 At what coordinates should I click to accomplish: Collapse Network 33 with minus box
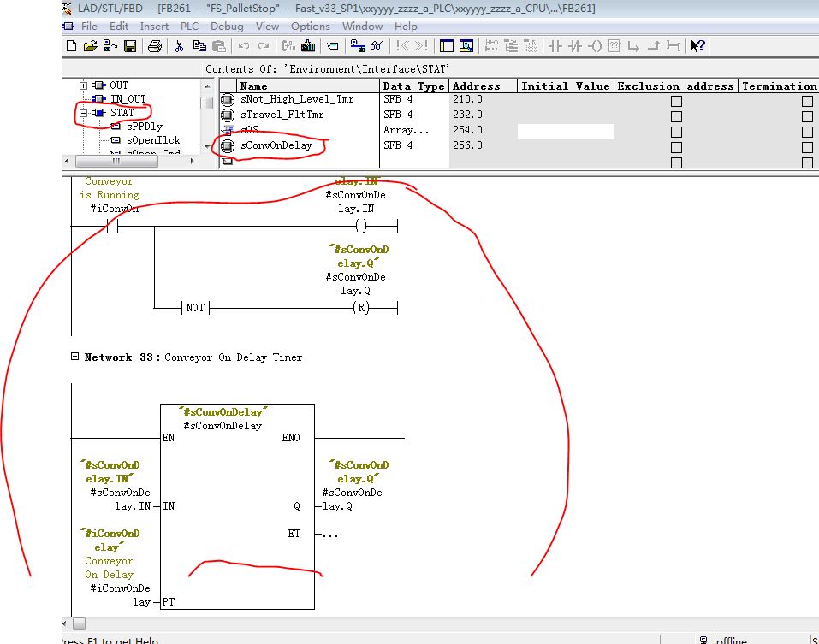[x=74, y=357]
